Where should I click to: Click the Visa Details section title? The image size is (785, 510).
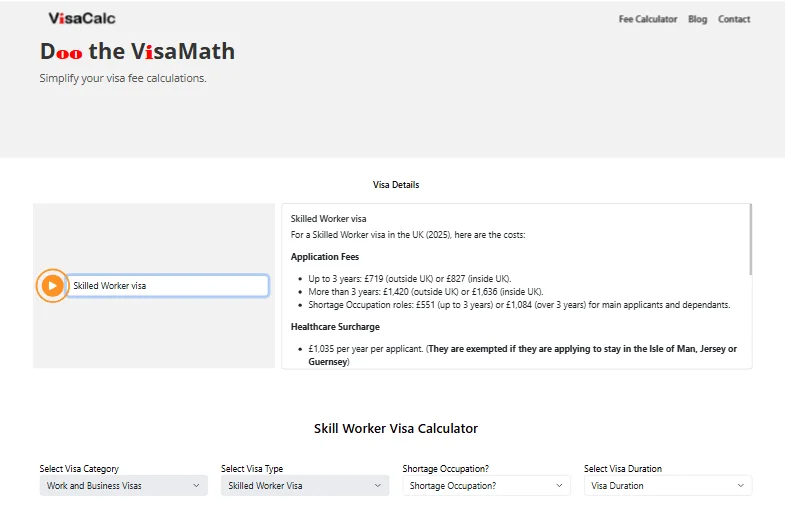396,185
